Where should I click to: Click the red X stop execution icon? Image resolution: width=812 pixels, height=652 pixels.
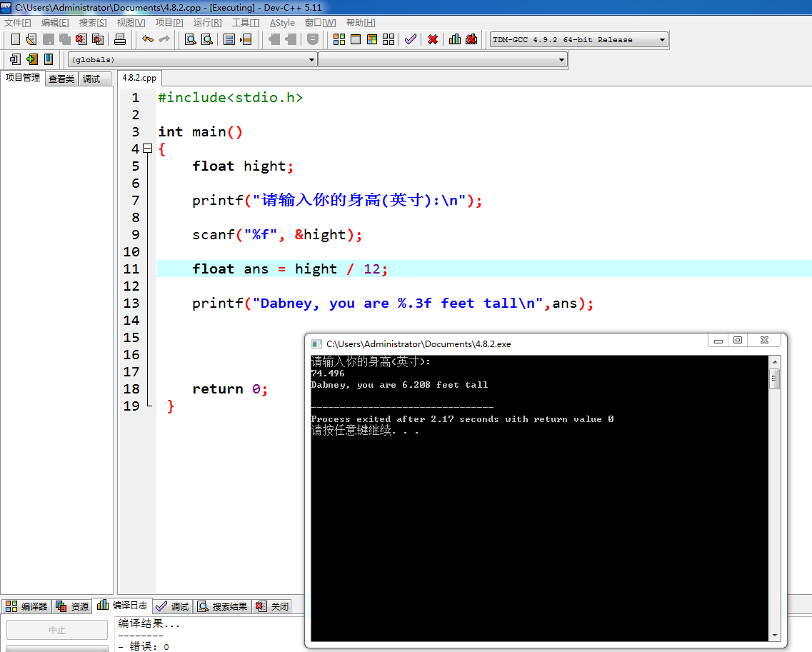[433, 39]
